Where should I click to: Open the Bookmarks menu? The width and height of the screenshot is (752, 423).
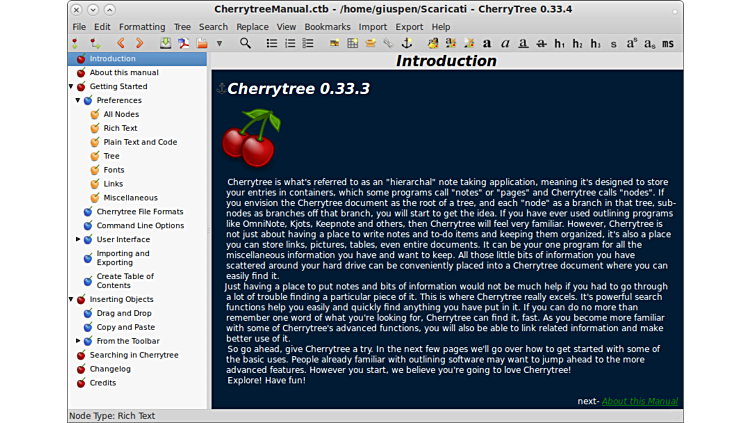pos(327,27)
